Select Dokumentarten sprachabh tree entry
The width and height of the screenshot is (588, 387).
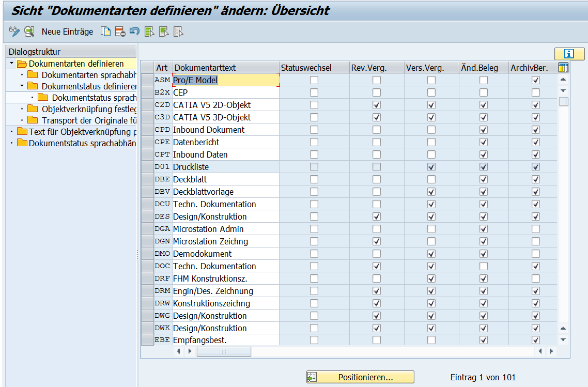(x=89, y=75)
